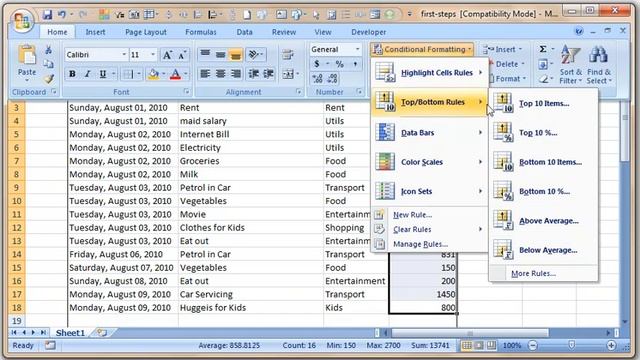Open Sort & Filter options
This screenshot has width=640, height=360.
571,64
